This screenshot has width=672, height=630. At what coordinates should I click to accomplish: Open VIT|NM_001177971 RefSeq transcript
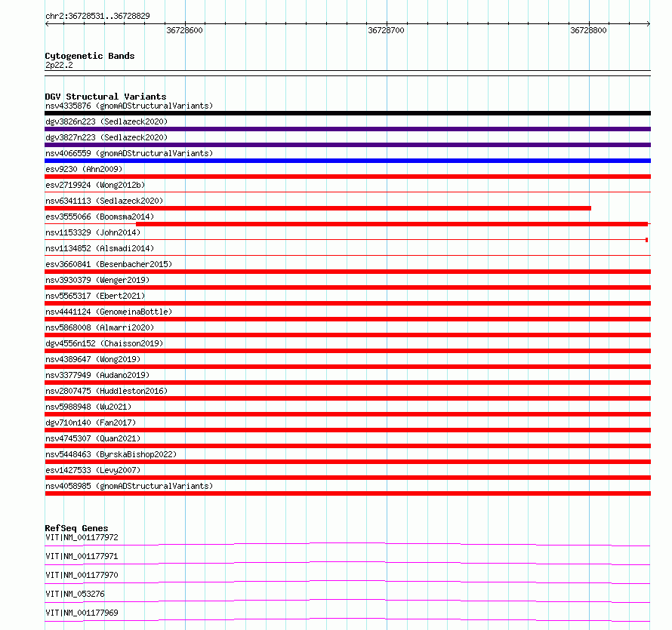(x=82, y=556)
